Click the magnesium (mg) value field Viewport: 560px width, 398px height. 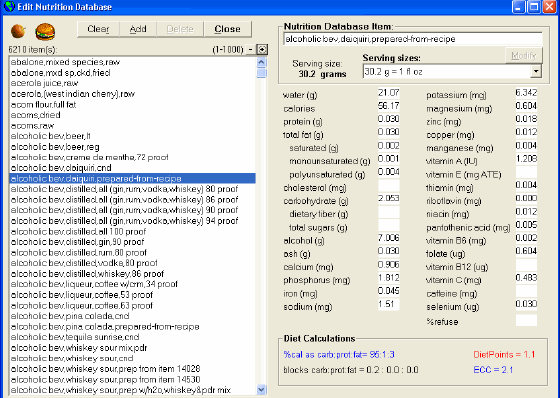click(x=526, y=106)
